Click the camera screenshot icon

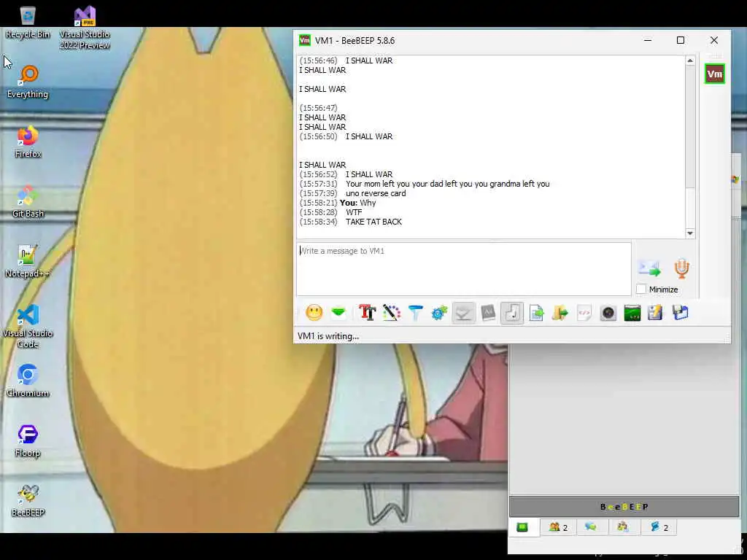click(x=608, y=313)
